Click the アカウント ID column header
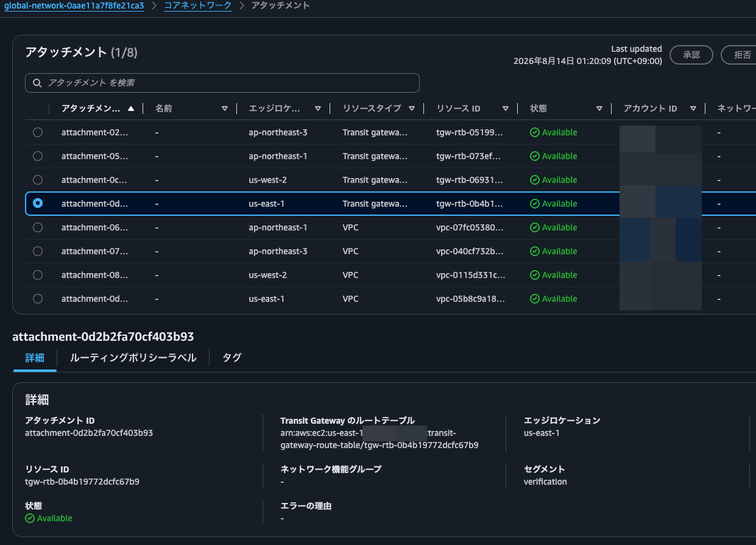 [651, 109]
